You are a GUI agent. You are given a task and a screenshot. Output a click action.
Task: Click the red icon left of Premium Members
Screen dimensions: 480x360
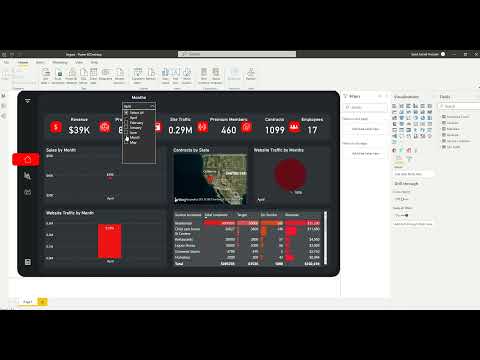click(202, 127)
